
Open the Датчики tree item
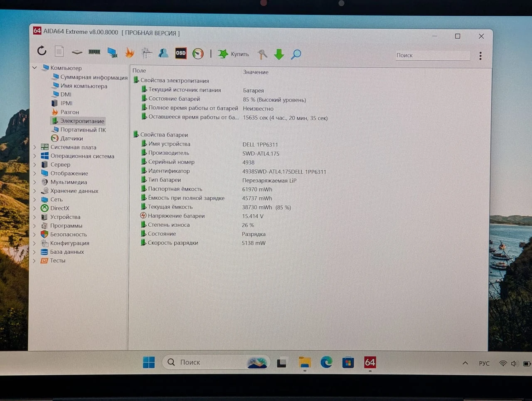[71, 138]
